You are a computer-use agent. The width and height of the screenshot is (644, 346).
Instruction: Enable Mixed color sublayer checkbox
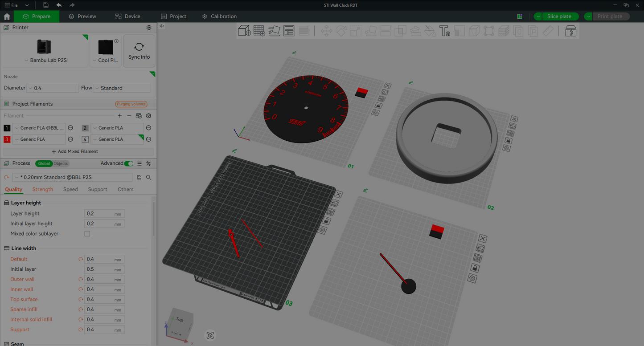[87, 234]
